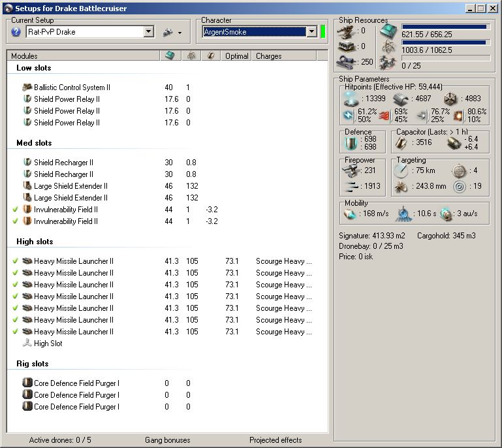
Task: Click the first Scourge Heavy charge entry
Action: point(284,261)
